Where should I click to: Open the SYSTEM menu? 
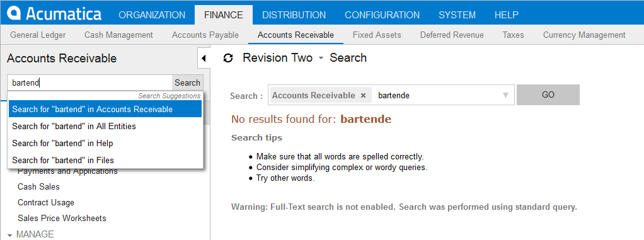point(457,15)
